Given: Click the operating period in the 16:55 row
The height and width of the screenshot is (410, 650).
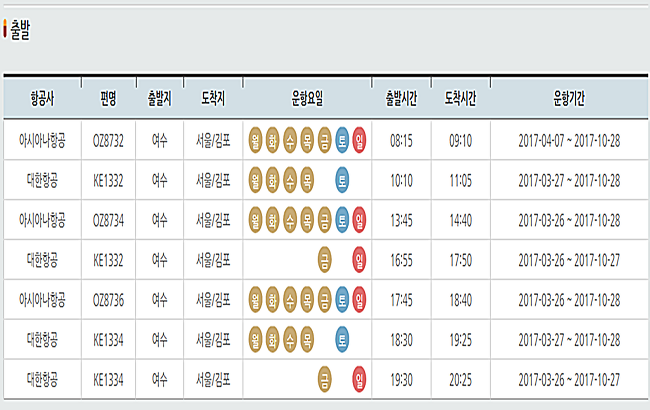Looking at the screenshot, I should 569,260.
